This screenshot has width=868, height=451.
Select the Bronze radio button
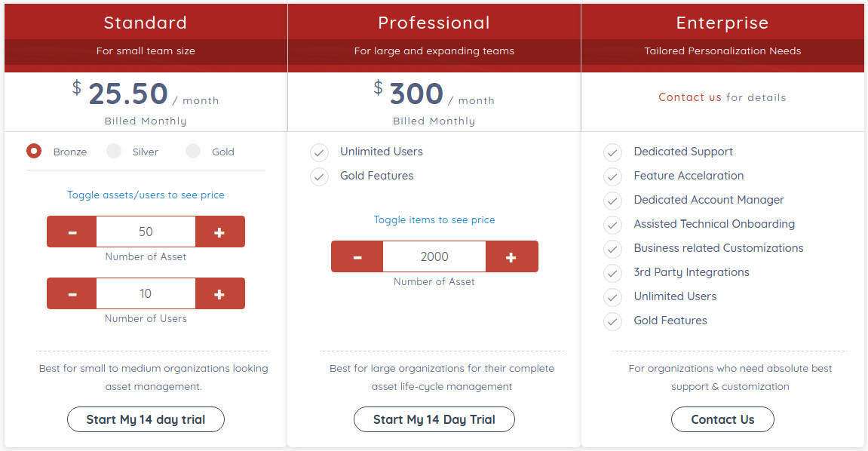pyautogui.click(x=33, y=151)
